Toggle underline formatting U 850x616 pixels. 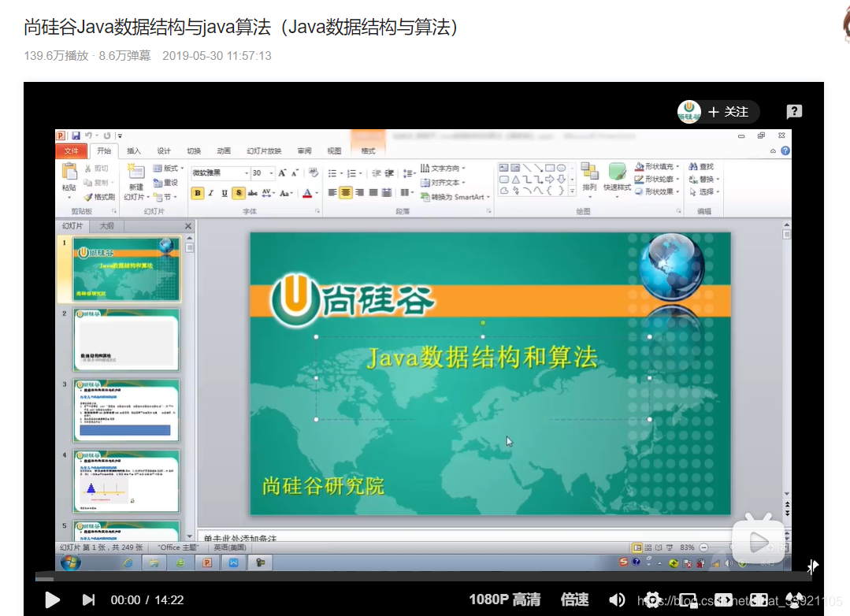point(225,193)
